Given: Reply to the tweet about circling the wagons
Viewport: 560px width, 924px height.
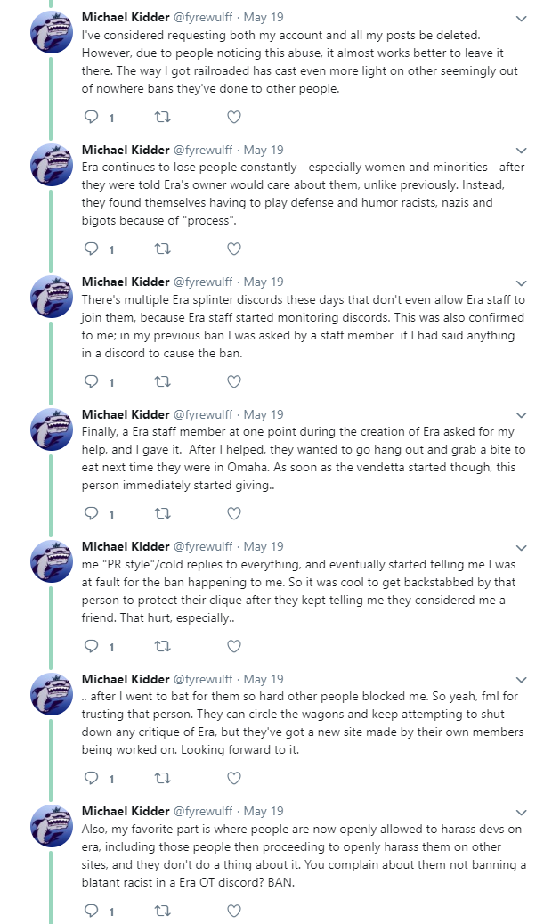Looking at the screenshot, I should pos(92,778).
